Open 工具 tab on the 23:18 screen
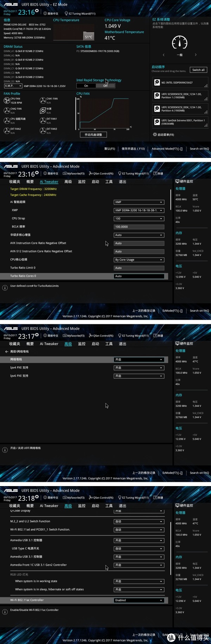 [x=109, y=506]
